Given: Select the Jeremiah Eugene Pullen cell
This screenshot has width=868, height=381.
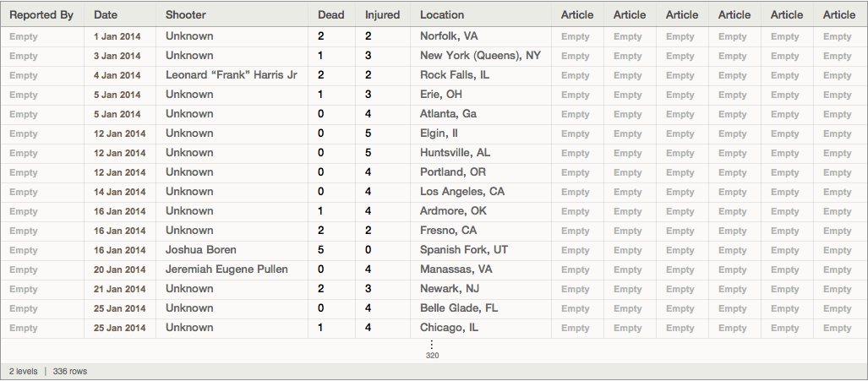Looking at the screenshot, I should [x=227, y=269].
